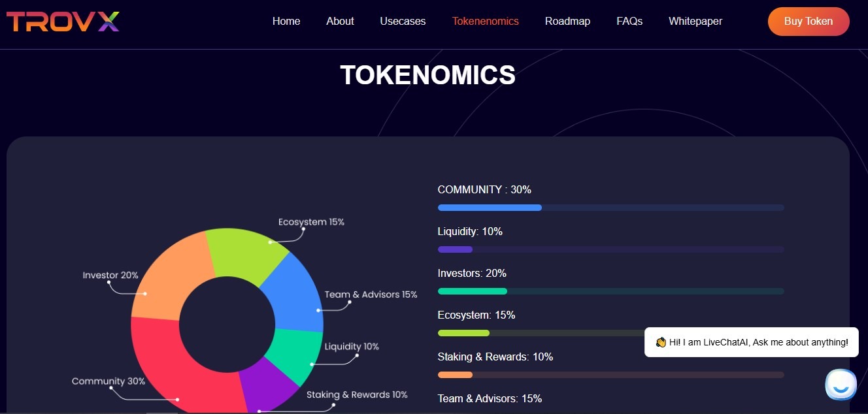Select the currently active Tokenenomics nav item

[x=485, y=21]
